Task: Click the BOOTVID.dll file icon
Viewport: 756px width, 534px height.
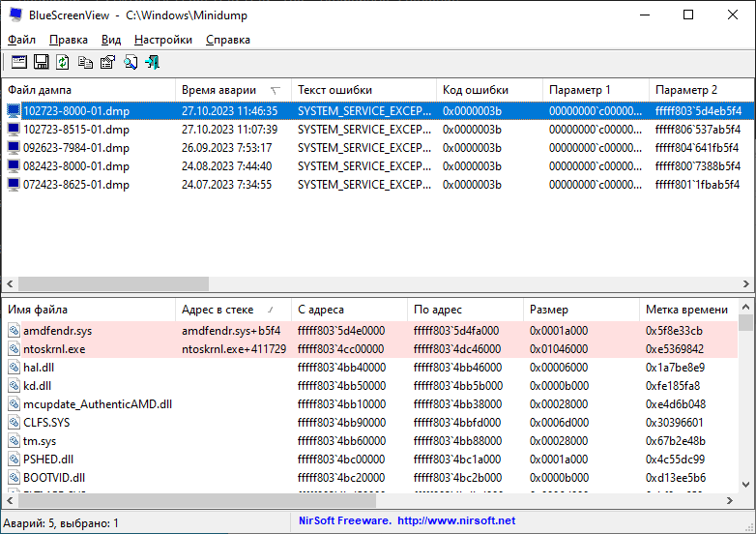Action: tap(14, 478)
